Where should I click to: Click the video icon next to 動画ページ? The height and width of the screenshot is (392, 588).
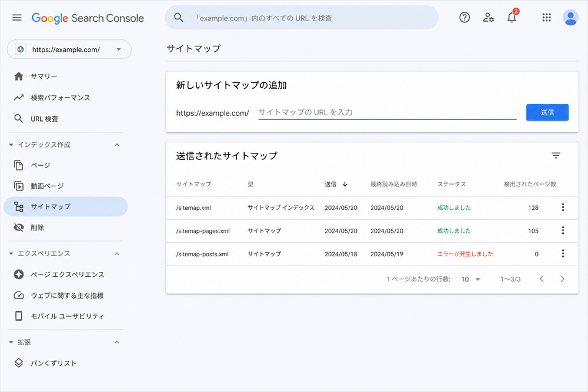[x=19, y=186]
